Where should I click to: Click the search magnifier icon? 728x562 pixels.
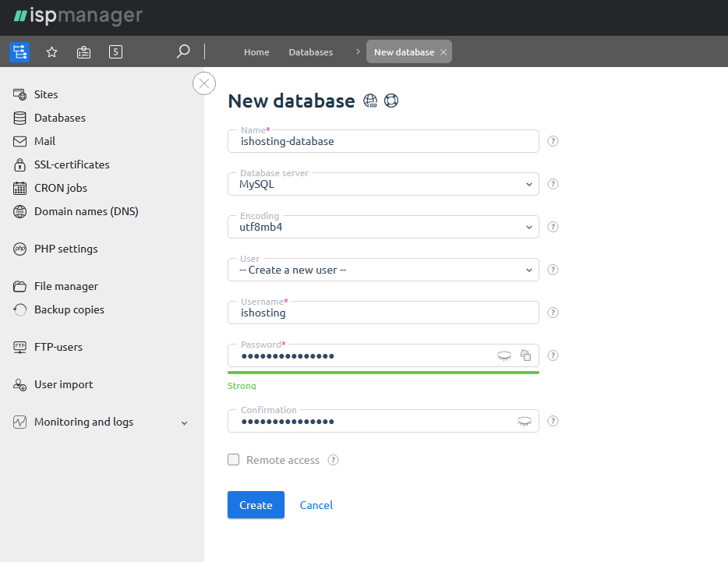182,51
